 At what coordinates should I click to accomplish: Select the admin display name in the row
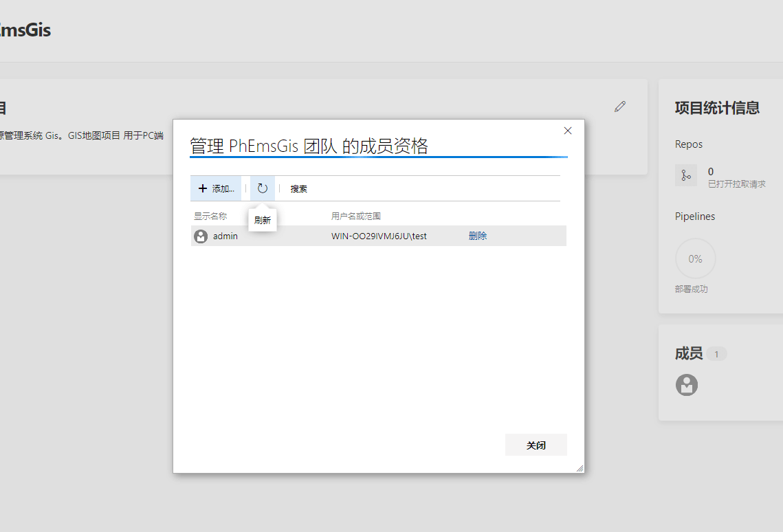pyautogui.click(x=225, y=236)
